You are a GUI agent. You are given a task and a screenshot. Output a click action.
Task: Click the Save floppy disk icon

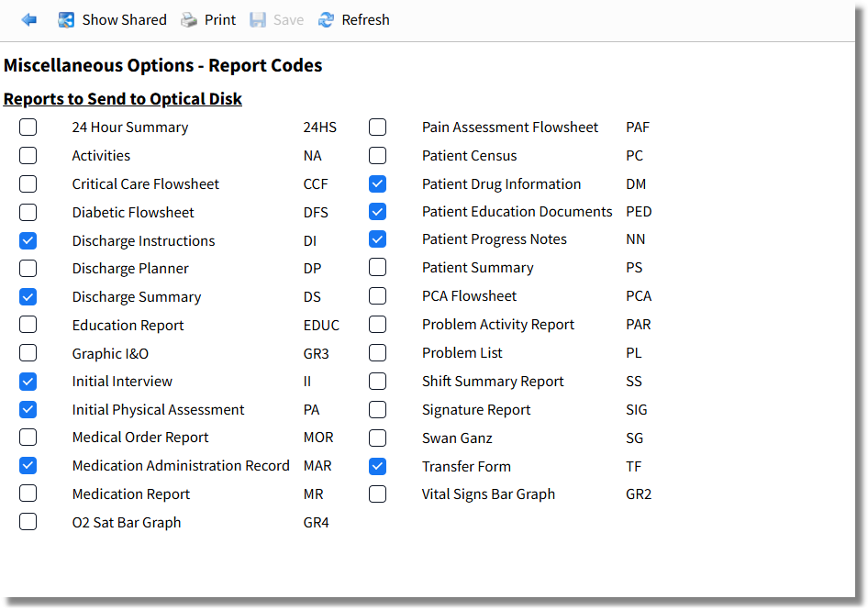click(x=258, y=20)
